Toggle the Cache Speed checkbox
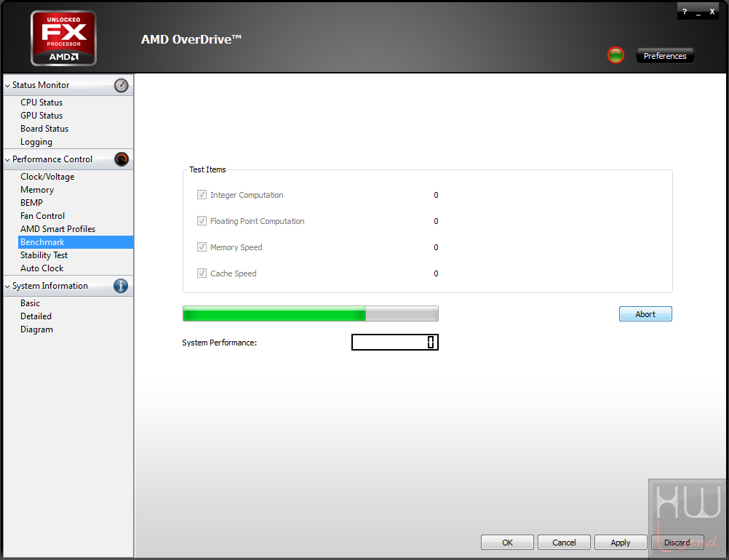729x560 pixels. (x=202, y=273)
